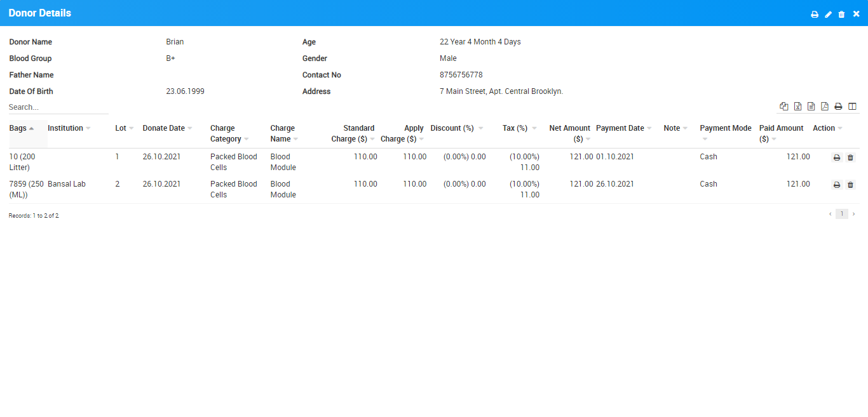The width and height of the screenshot is (868, 417).
Task: Sort by Donate Date column header
Action: click(163, 128)
